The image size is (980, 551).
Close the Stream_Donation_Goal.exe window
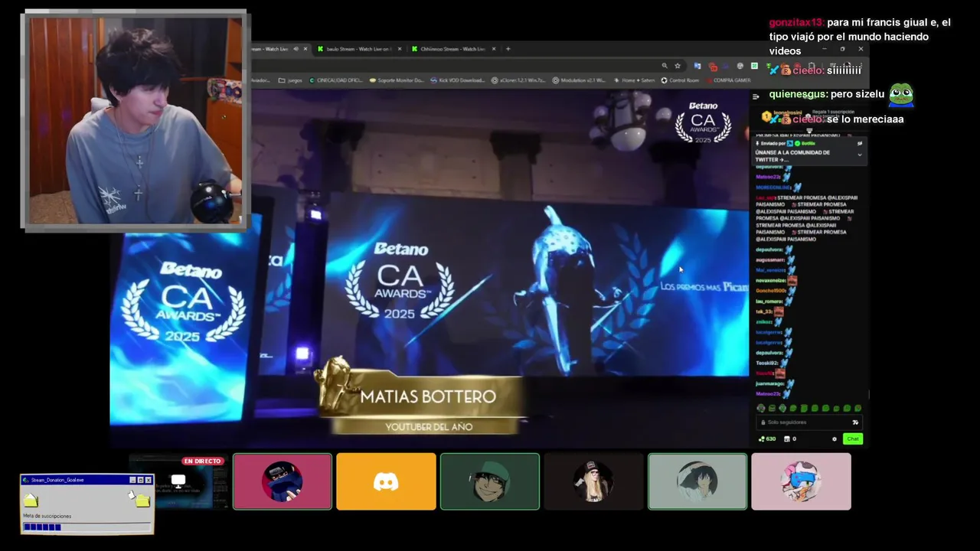pos(148,480)
